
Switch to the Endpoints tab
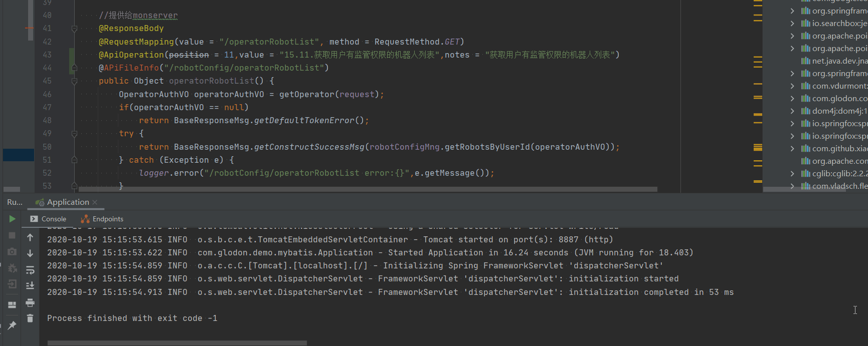[x=102, y=219]
